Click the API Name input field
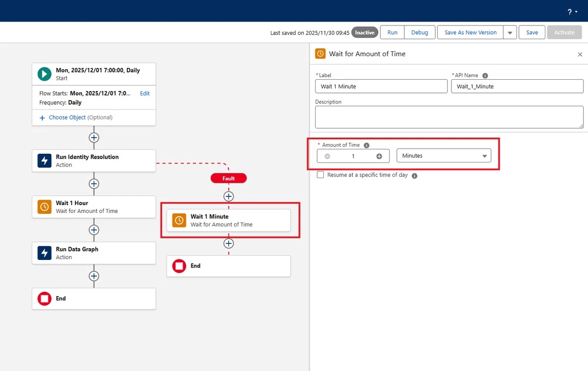 517,87
